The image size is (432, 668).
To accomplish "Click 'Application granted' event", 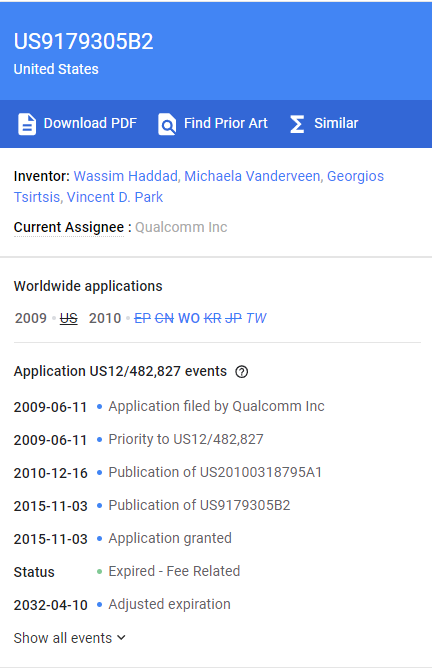I will pyautogui.click(x=170, y=538).
